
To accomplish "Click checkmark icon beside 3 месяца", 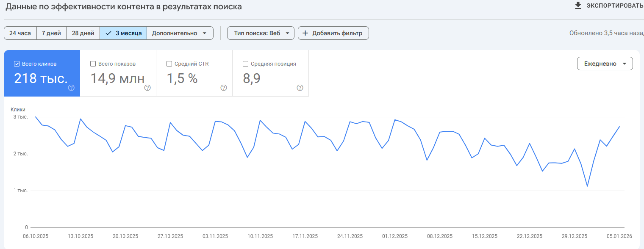I will [108, 33].
